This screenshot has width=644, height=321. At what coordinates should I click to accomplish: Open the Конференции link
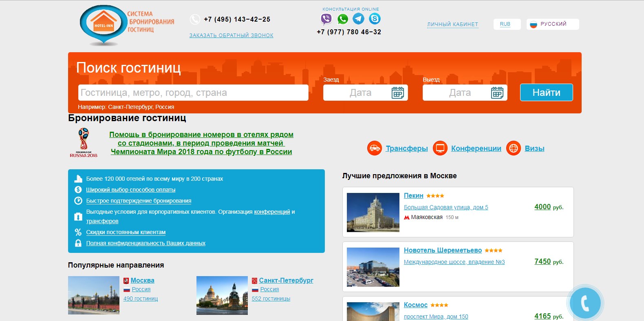tap(476, 148)
